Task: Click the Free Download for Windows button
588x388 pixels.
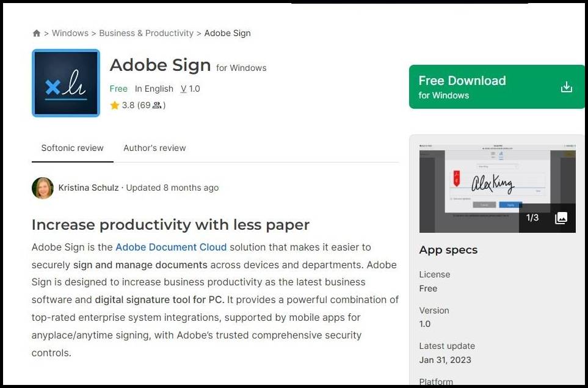Action: (496, 87)
